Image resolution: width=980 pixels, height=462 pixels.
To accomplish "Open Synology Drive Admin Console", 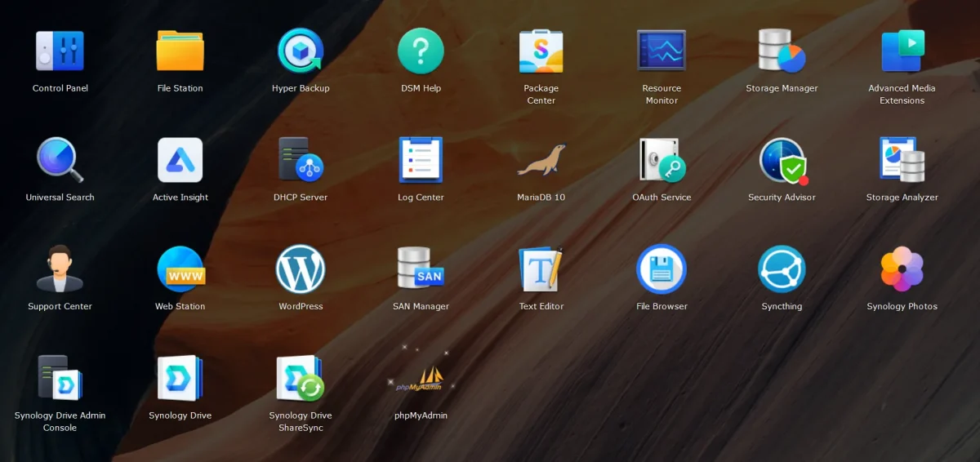I will coord(60,378).
